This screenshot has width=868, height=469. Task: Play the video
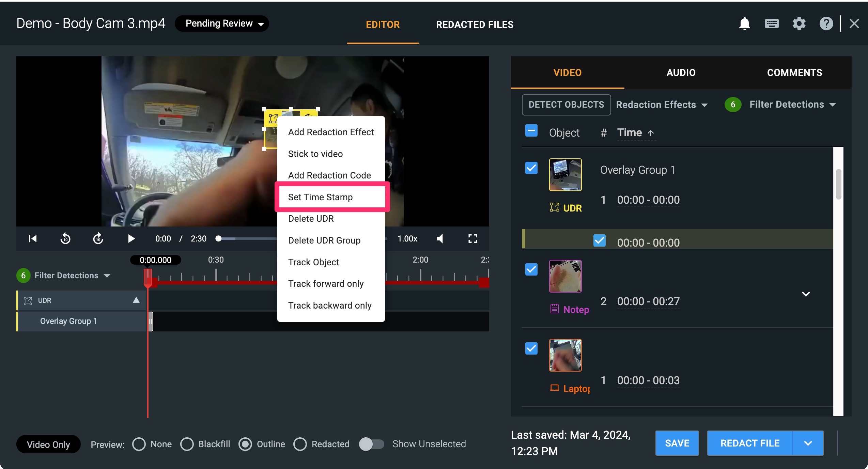tap(131, 238)
